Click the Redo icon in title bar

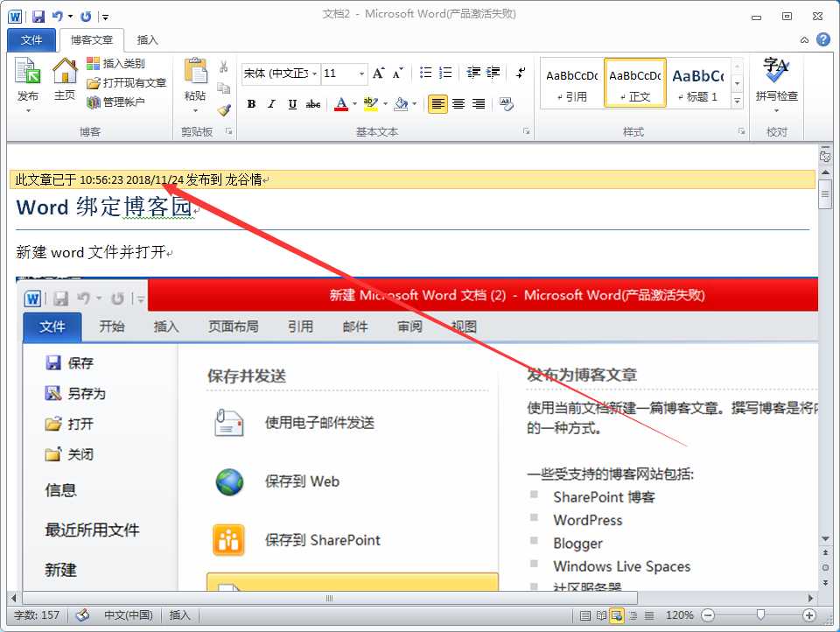tap(86, 17)
